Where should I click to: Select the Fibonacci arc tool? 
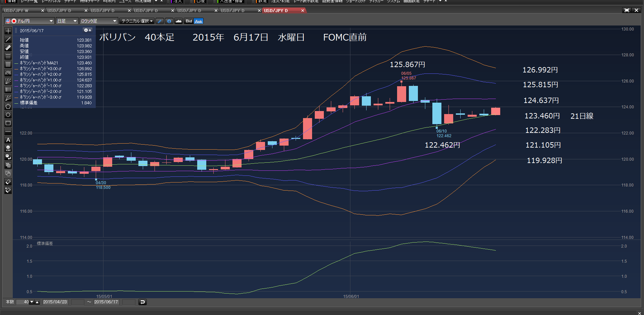[8, 73]
